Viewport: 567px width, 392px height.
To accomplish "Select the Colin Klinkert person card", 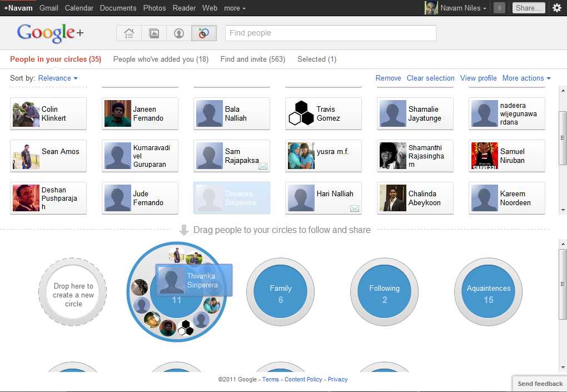I will click(x=48, y=114).
